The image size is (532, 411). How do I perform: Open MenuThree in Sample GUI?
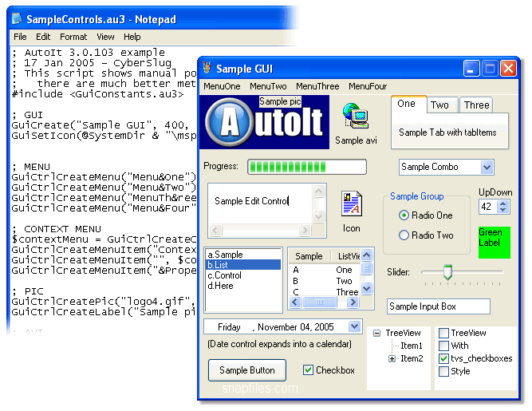(x=317, y=86)
